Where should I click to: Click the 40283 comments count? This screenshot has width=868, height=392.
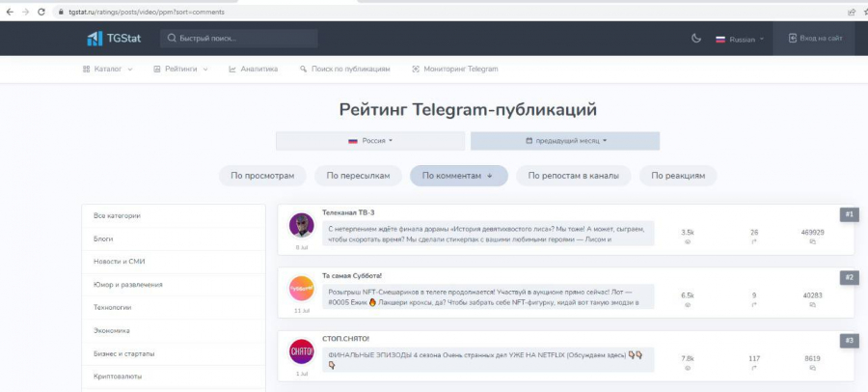tap(812, 295)
